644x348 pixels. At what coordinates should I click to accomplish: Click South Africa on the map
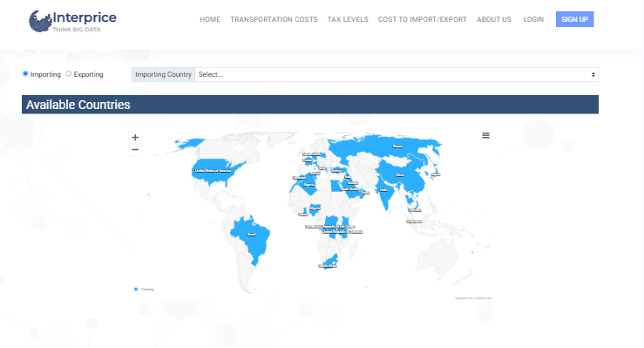point(329,262)
